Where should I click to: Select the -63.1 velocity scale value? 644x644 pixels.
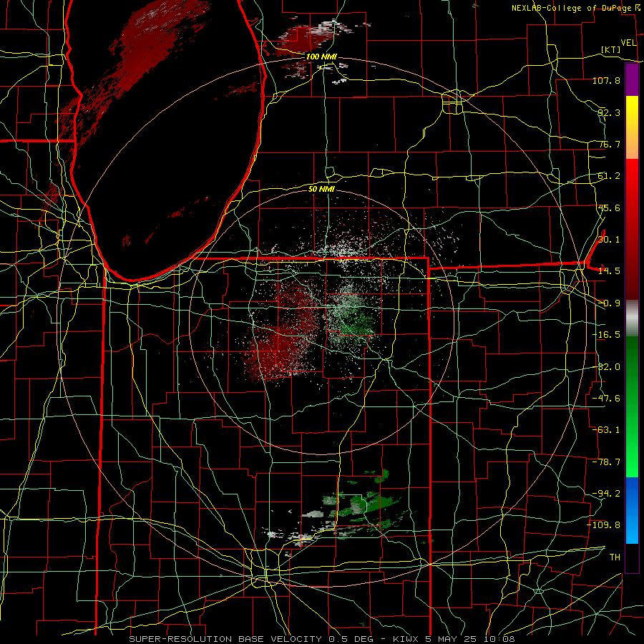click(x=606, y=430)
